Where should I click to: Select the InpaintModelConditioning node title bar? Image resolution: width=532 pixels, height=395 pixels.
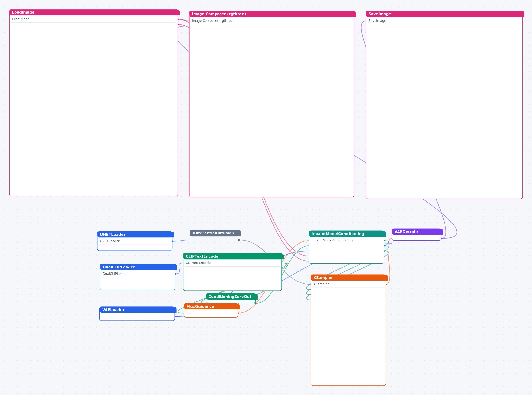[x=347, y=234]
